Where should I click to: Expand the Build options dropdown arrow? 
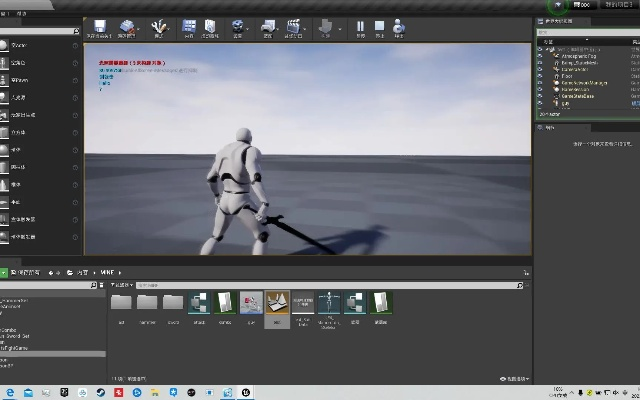(340, 29)
